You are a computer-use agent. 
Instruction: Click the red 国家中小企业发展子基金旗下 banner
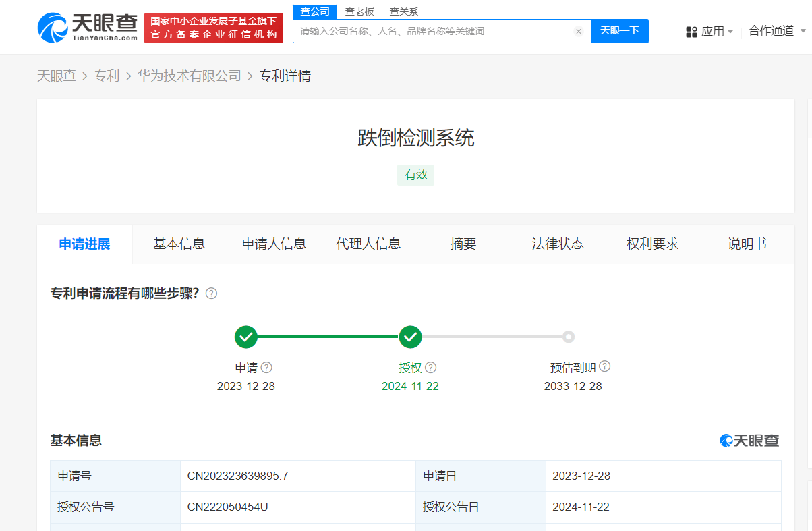coord(214,28)
